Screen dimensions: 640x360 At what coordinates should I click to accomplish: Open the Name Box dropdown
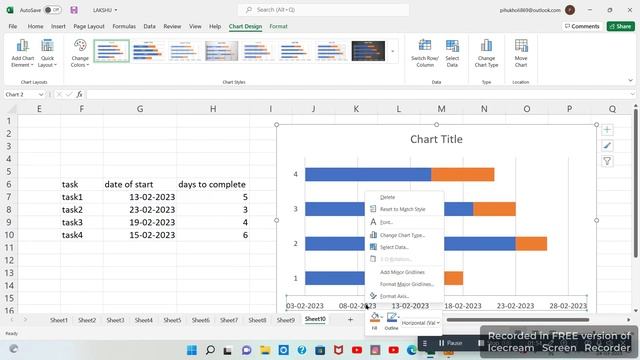coord(41,95)
